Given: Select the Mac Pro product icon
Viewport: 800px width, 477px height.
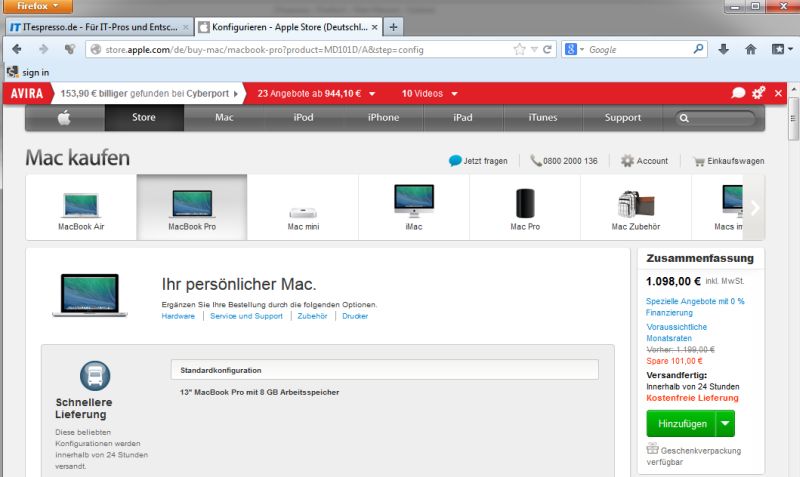Looking at the screenshot, I should (525, 203).
